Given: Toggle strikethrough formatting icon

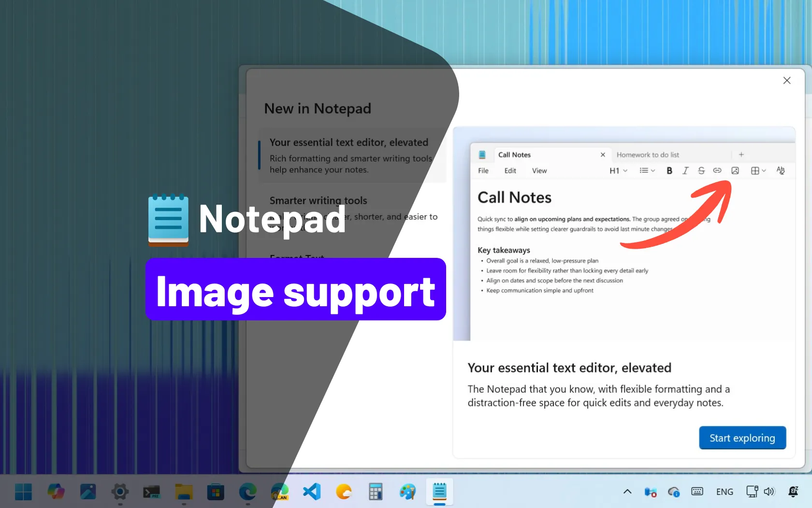Looking at the screenshot, I should tap(701, 170).
